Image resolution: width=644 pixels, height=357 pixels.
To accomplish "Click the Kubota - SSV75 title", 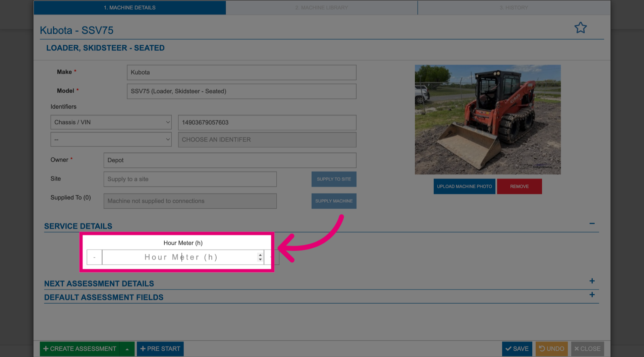I will click(76, 30).
